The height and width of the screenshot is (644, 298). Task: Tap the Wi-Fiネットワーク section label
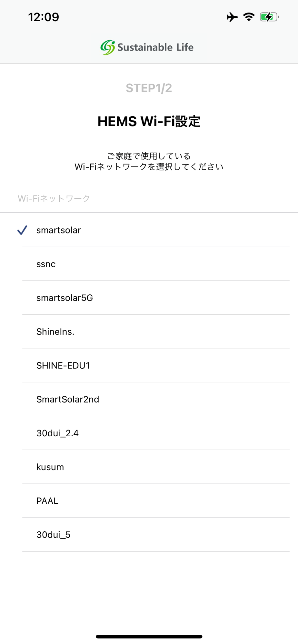(x=54, y=198)
